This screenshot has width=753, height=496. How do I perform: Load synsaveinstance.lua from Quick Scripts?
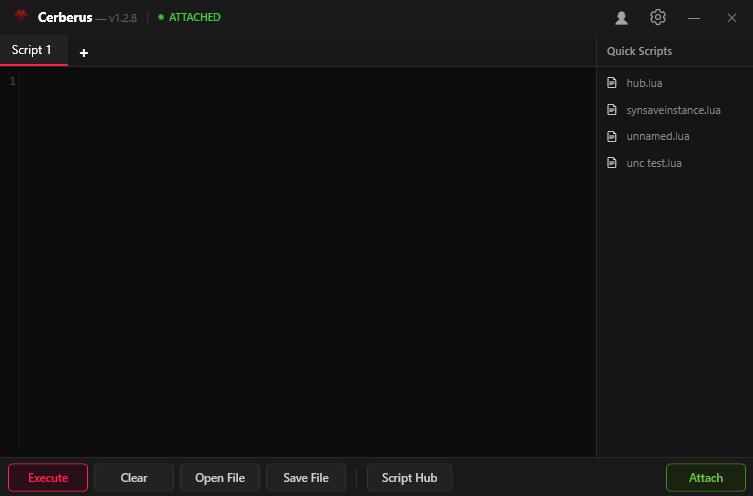[675, 109]
